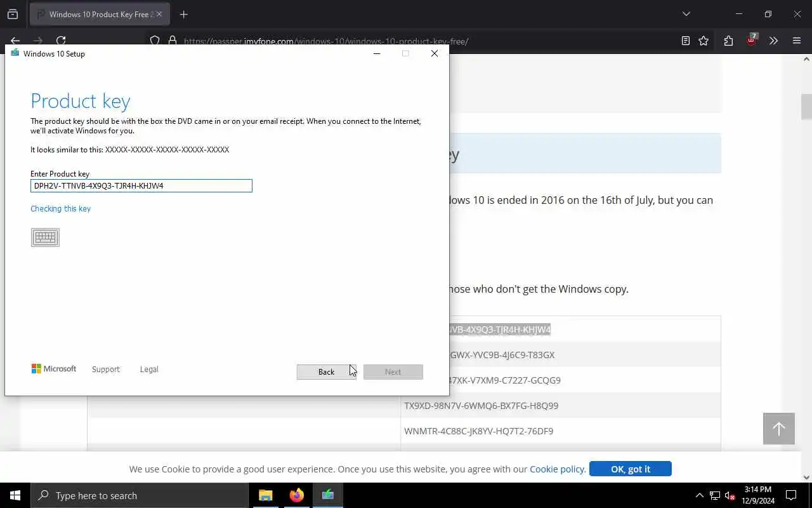Click the key row ending in GCQG9
The image size is (812, 508).
(505, 380)
